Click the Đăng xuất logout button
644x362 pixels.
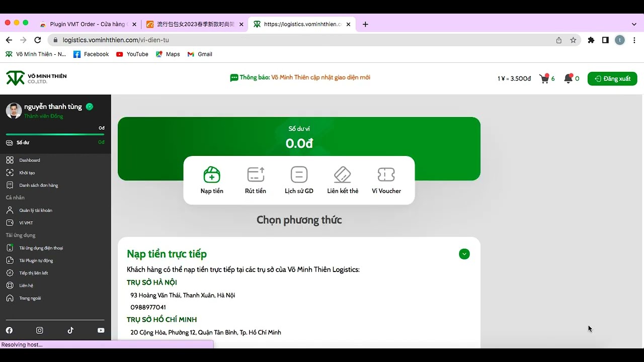click(x=612, y=78)
